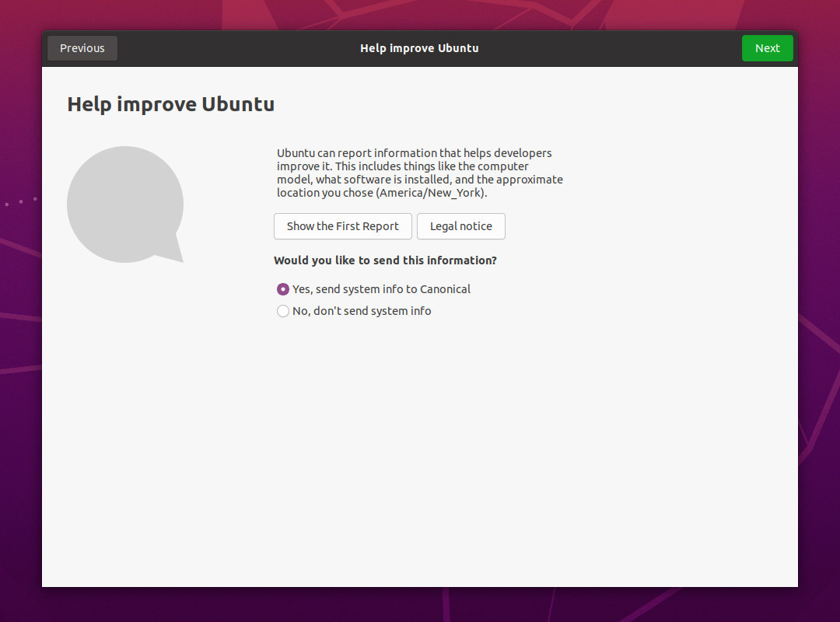Go to the Next setup page

click(767, 48)
